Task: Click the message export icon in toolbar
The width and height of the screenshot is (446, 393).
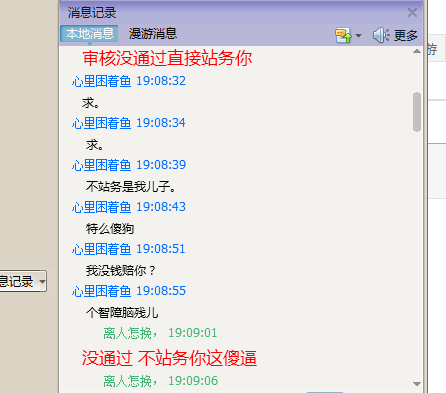Action: tap(343, 35)
